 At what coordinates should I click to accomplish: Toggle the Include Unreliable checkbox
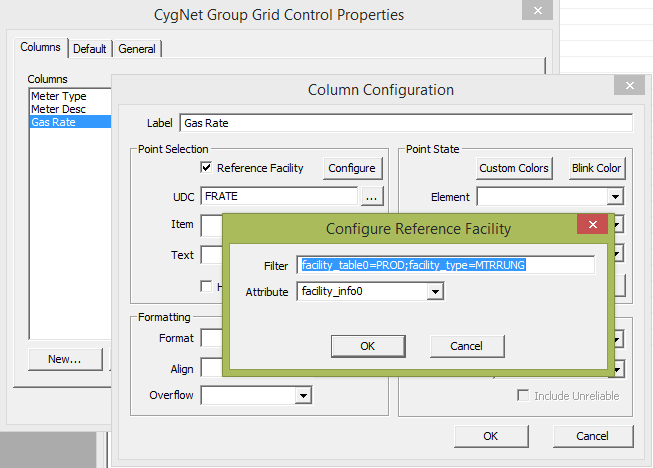523,396
